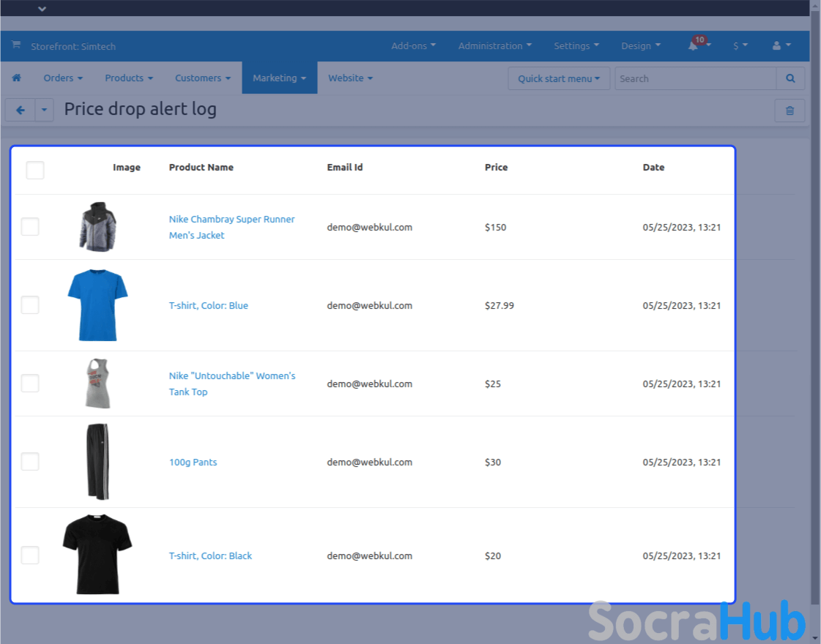Viewport: 821px width, 644px height.
Task: Click the back arrow button
Action: (x=20, y=111)
